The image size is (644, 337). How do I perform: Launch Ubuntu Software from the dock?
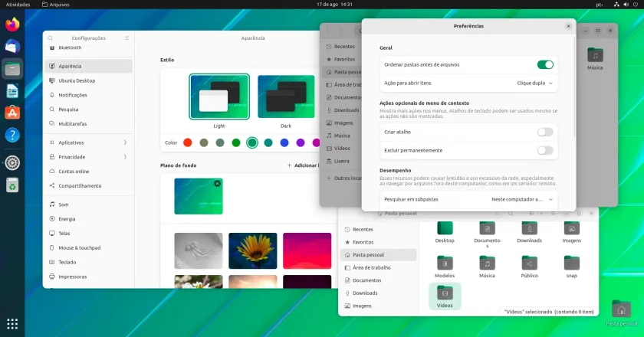(12, 113)
